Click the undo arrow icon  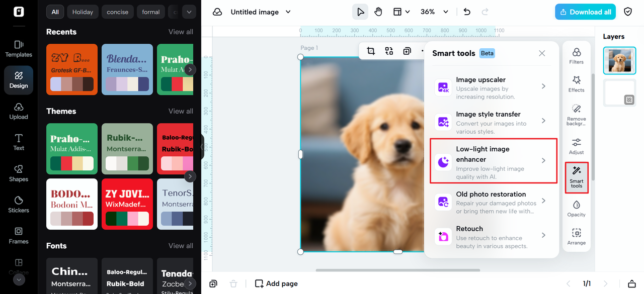click(x=467, y=12)
